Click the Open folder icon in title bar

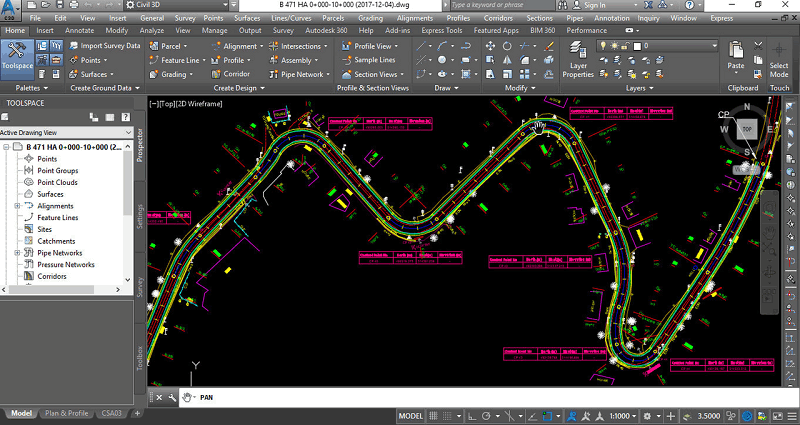pos(46,5)
